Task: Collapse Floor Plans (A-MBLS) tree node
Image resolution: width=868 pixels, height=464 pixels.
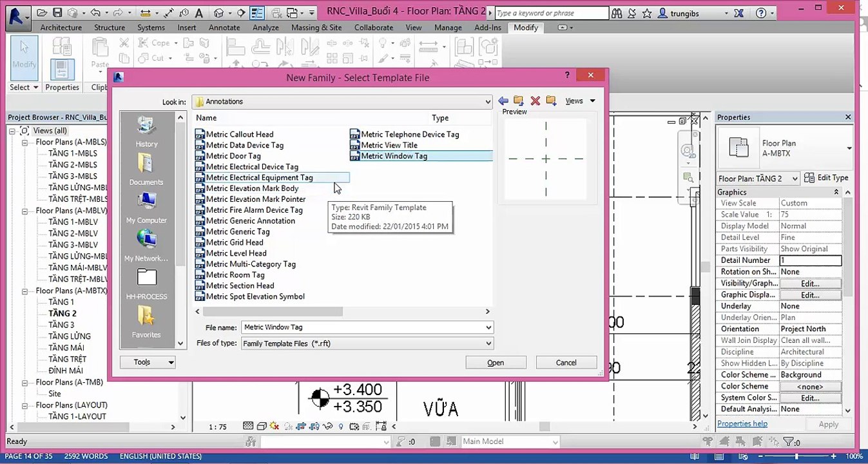Action: 25,142
